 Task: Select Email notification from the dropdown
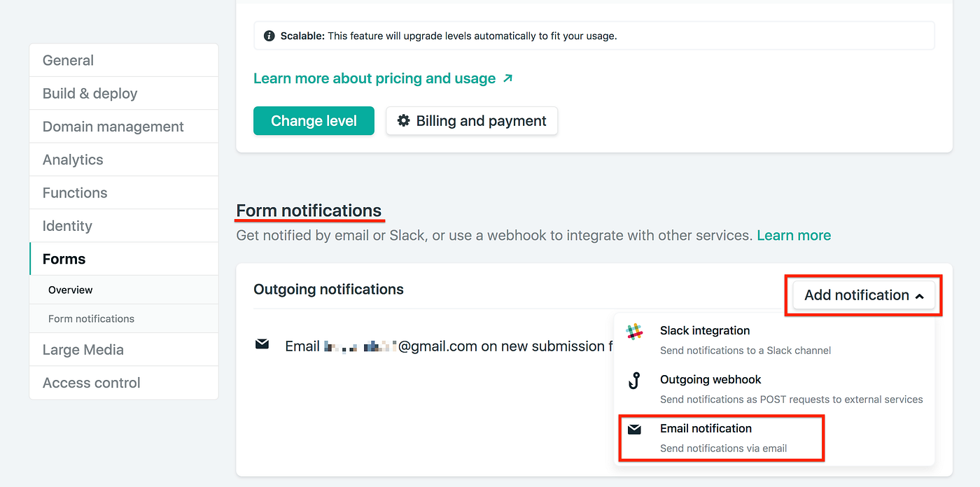pyautogui.click(x=706, y=428)
